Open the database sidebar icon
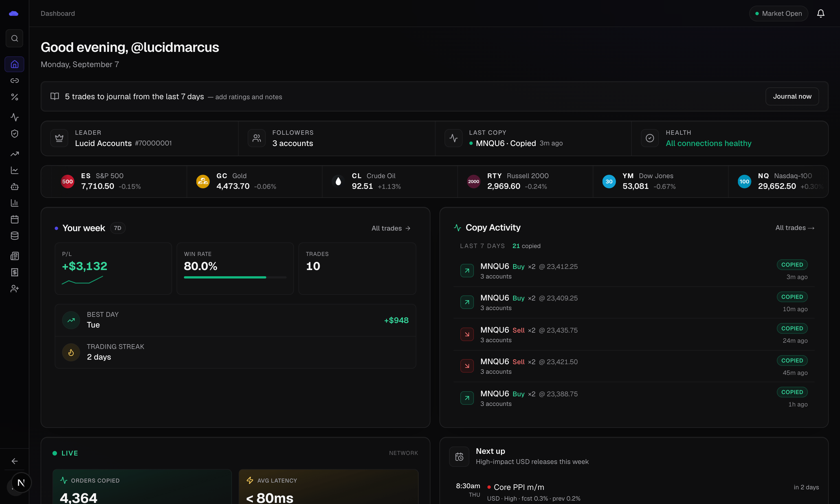The image size is (840, 504). (x=14, y=236)
